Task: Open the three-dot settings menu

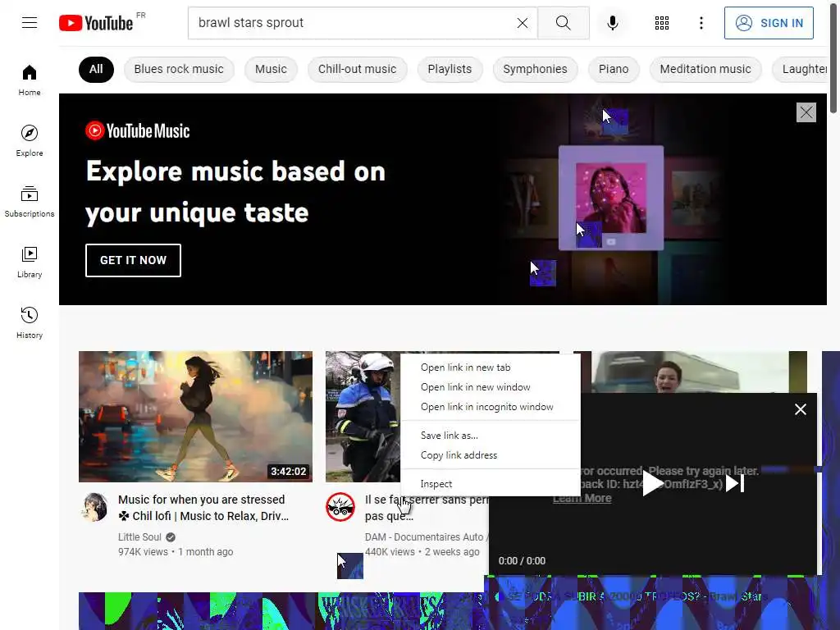Action: [x=701, y=23]
